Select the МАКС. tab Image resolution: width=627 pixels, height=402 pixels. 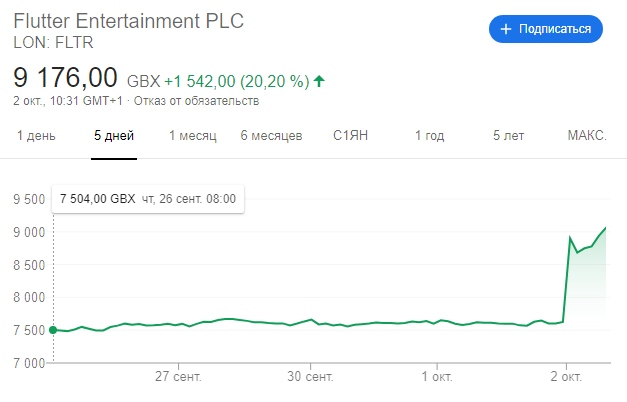(x=587, y=136)
